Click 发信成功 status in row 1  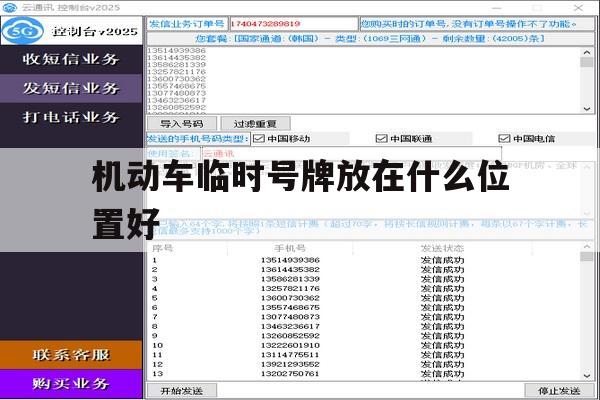(x=442, y=260)
